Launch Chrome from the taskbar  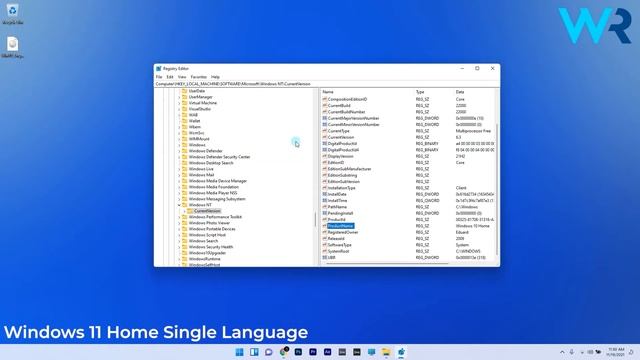click(284, 352)
